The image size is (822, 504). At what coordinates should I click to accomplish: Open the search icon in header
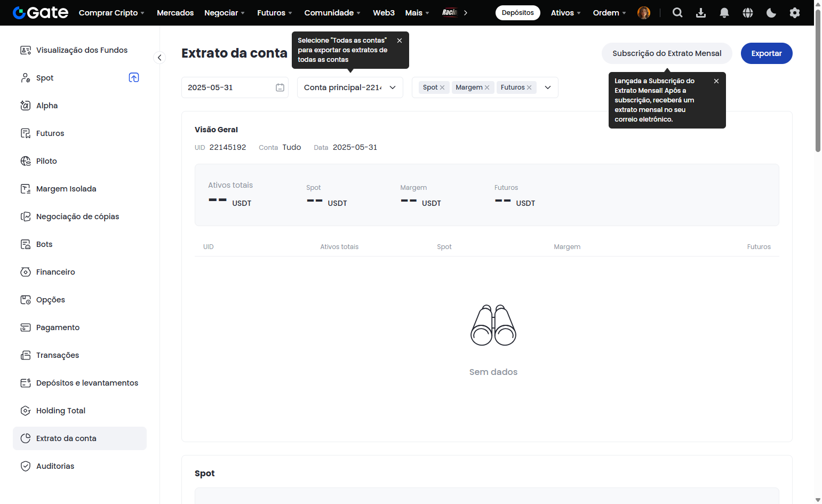(x=677, y=13)
